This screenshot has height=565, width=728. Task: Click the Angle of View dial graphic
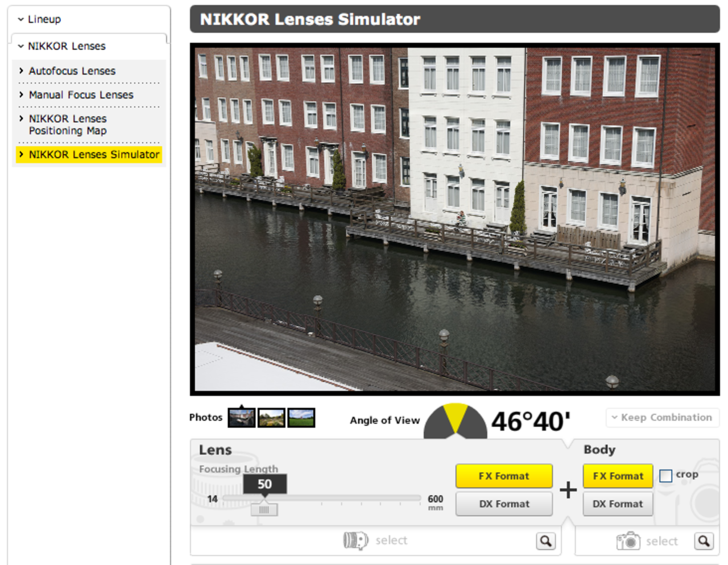455,420
